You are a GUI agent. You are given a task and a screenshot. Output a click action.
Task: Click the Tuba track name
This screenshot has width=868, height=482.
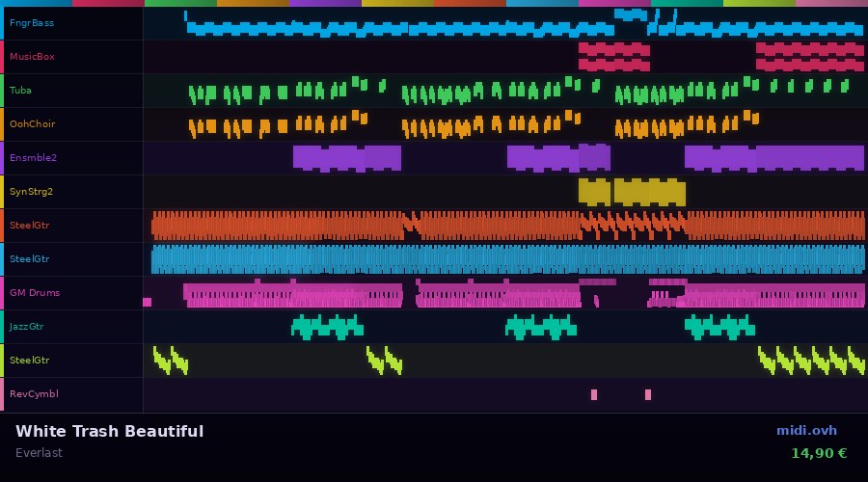click(x=20, y=91)
